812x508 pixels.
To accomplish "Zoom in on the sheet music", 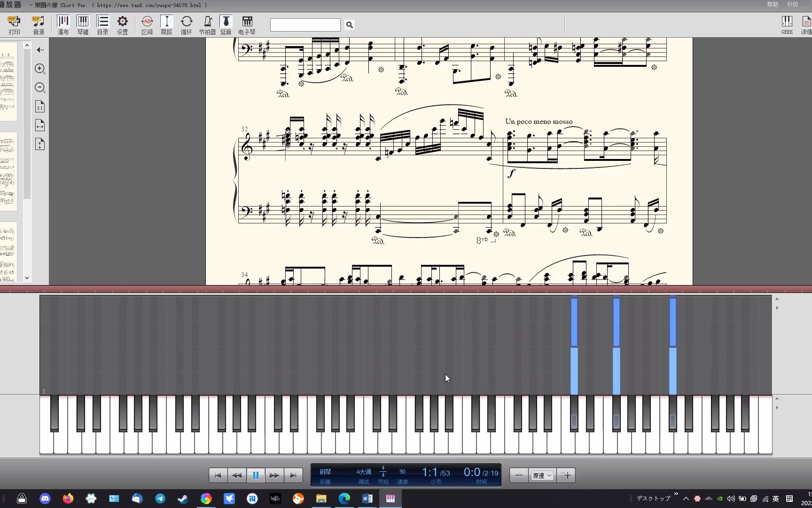I will [40, 69].
